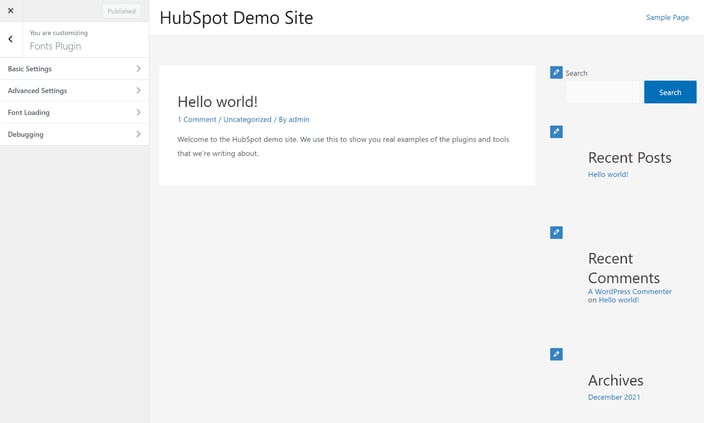Open the Font Loading section
The height and width of the screenshot is (423, 704).
click(x=74, y=113)
